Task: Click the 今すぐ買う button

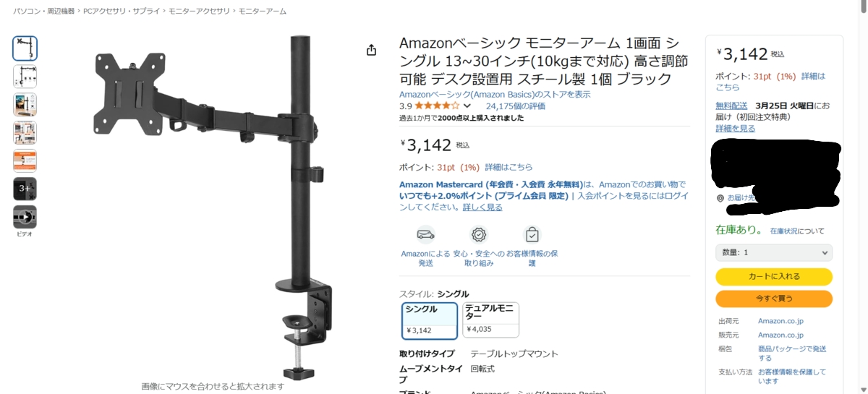Action: tap(774, 299)
